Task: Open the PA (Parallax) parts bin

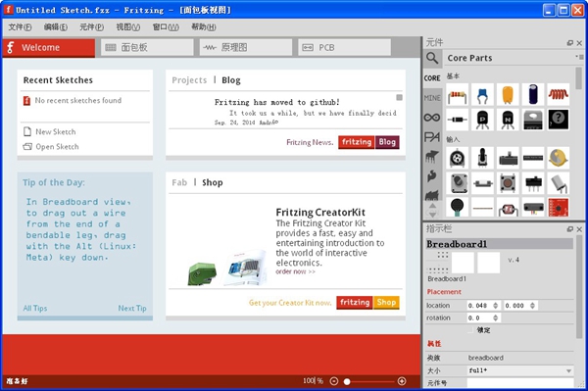Action: [432, 137]
